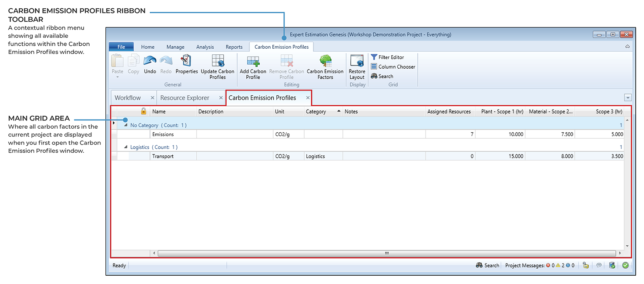Switch to the Resource Explorer tab
This screenshot has width=644, height=284.
point(184,98)
